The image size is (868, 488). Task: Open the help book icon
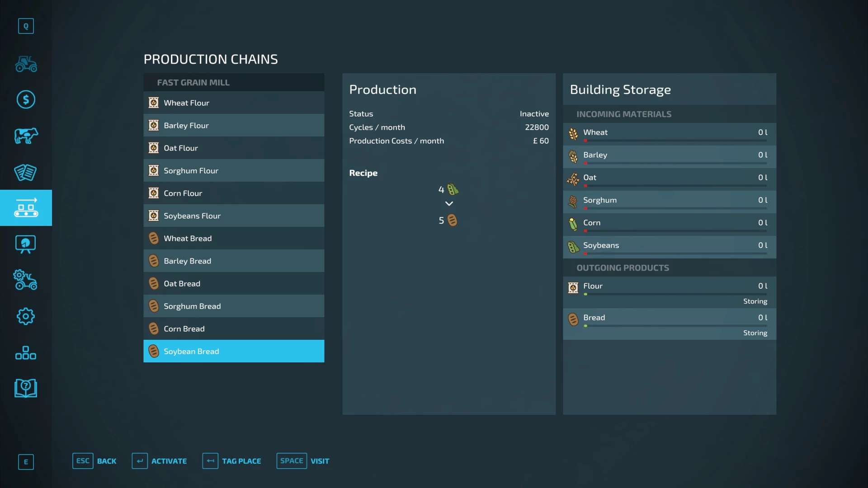26,388
